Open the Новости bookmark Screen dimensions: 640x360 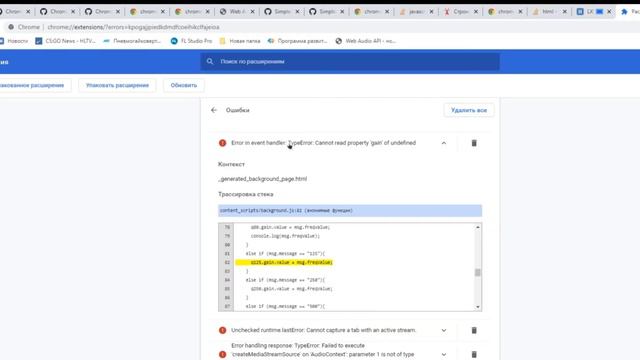pos(15,41)
